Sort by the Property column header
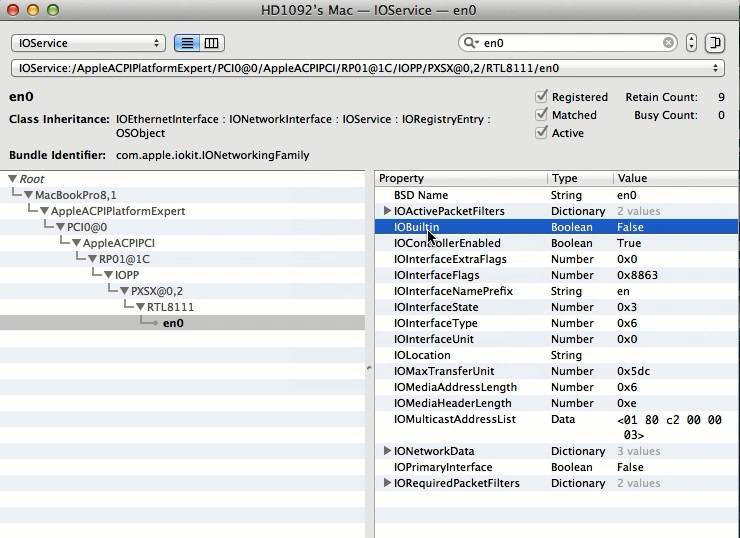 [460, 178]
